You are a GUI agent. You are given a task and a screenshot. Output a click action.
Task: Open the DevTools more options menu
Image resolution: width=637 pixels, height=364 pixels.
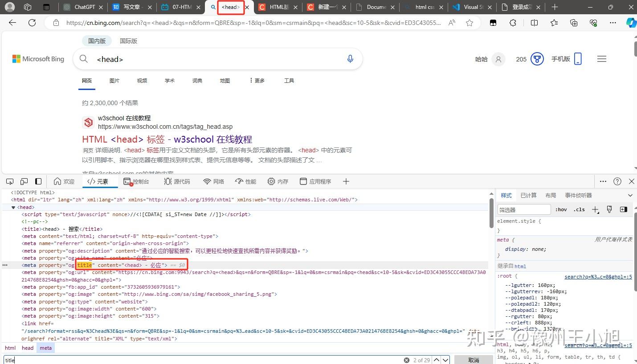(603, 181)
